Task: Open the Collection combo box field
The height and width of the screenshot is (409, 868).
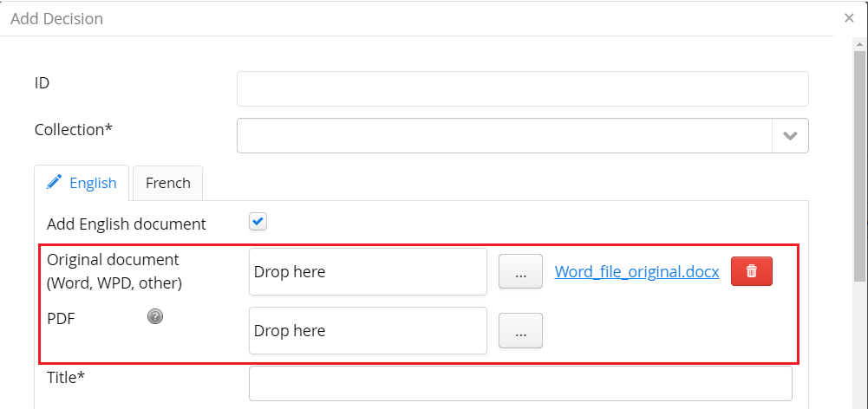Action: 504,136
